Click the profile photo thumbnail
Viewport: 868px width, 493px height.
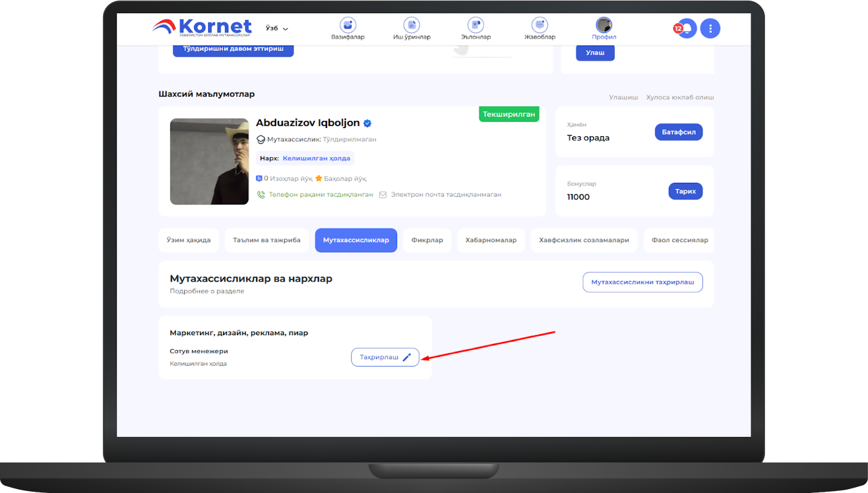click(x=209, y=162)
